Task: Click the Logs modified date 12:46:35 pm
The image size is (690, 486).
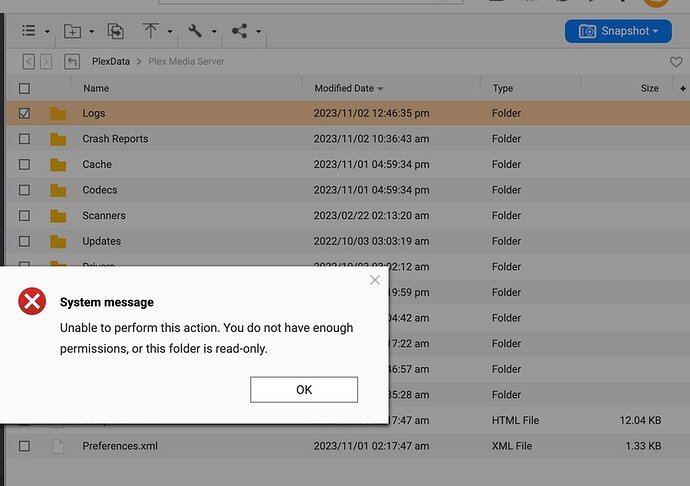Action: [x=371, y=114]
